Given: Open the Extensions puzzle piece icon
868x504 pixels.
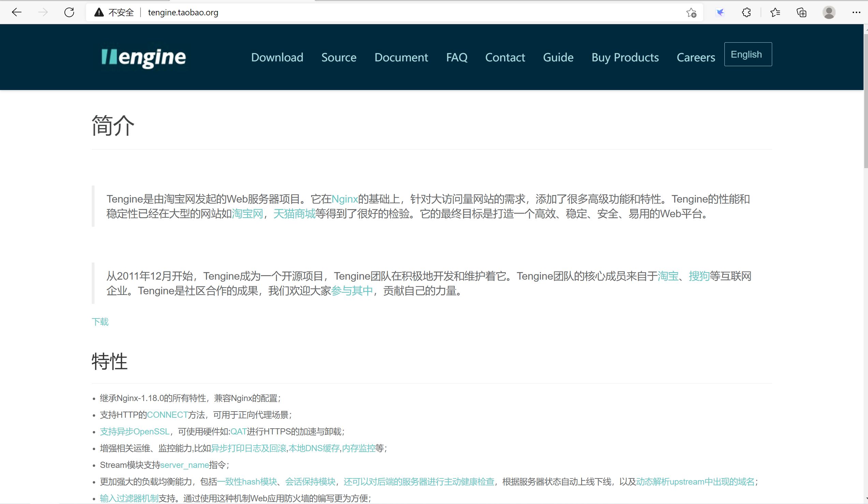Looking at the screenshot, I should (x=746, y=13).
